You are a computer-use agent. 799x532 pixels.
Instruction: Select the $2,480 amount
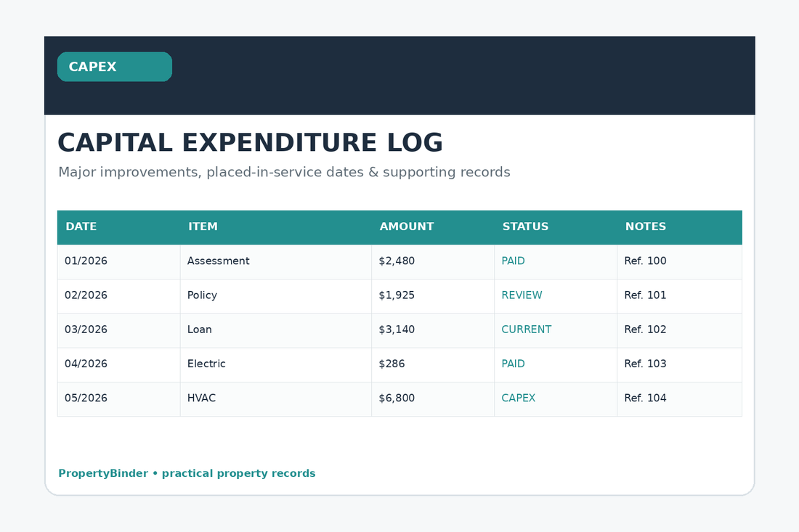coord(397,261)
